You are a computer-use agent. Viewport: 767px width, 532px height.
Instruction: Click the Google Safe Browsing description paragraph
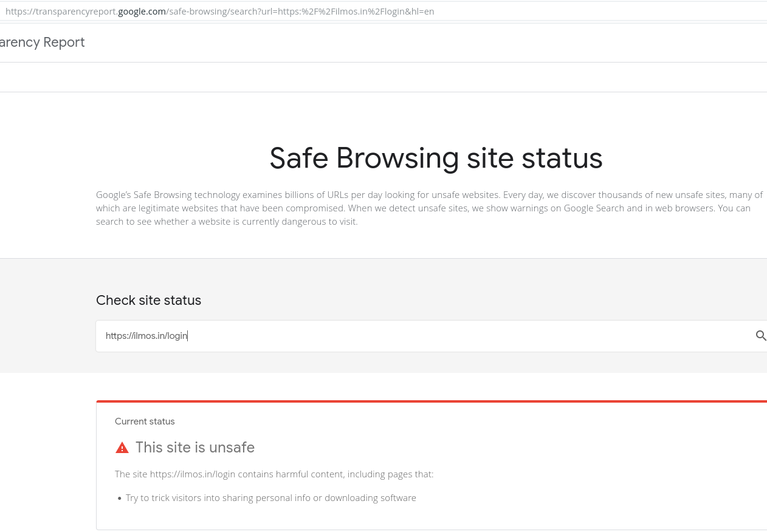(x=430, y=208)
